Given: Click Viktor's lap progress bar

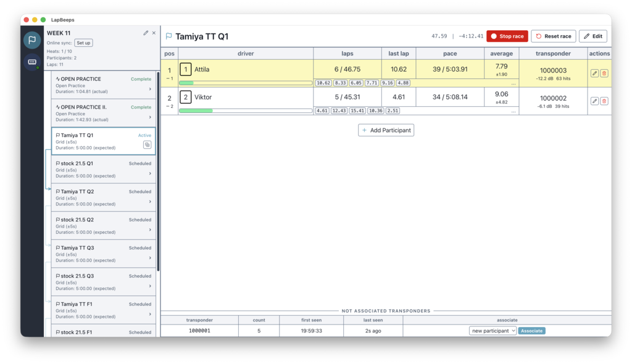Looking at the screenshot, I should tap(246, 111).
